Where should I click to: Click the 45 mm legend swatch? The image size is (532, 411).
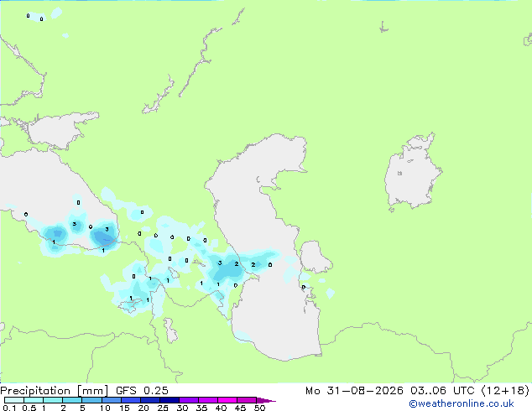point(247,400)
